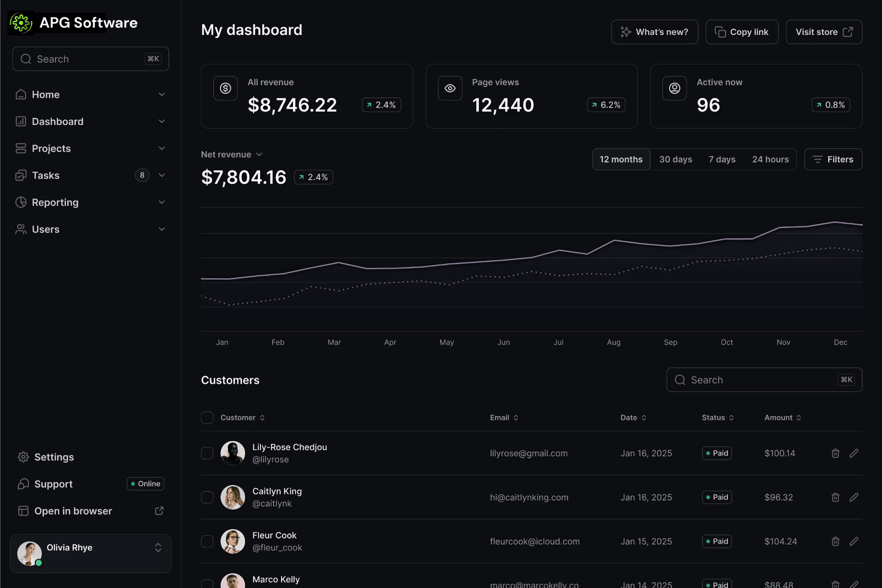This screenshot has width=882, height=588.
Task: Open the Filters panel icon
Action: pyautogui.click(x=817, y=159)
